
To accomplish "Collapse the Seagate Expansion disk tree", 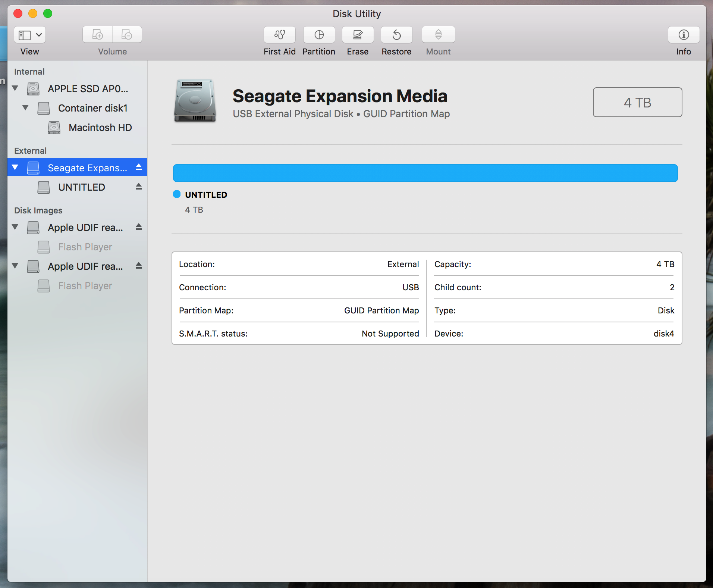I will coord(15,168).
